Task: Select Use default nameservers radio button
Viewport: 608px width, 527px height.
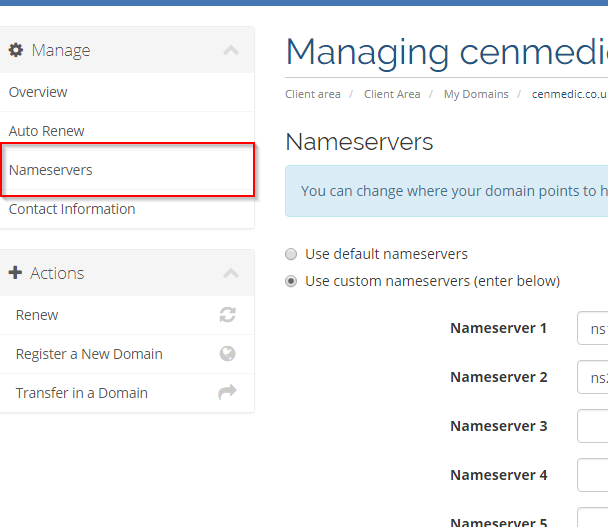Action: pyautogui.click(x=291, y=254)
